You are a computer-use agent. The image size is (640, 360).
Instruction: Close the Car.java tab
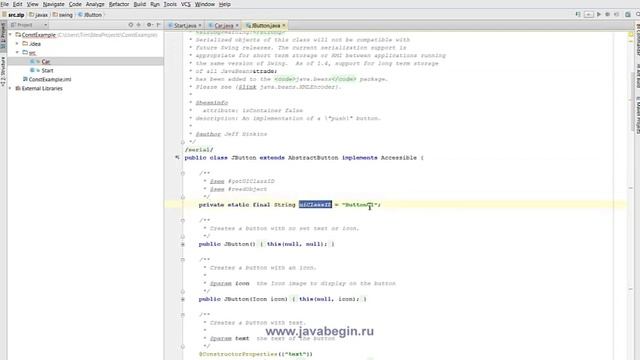[x=237, y=25]
